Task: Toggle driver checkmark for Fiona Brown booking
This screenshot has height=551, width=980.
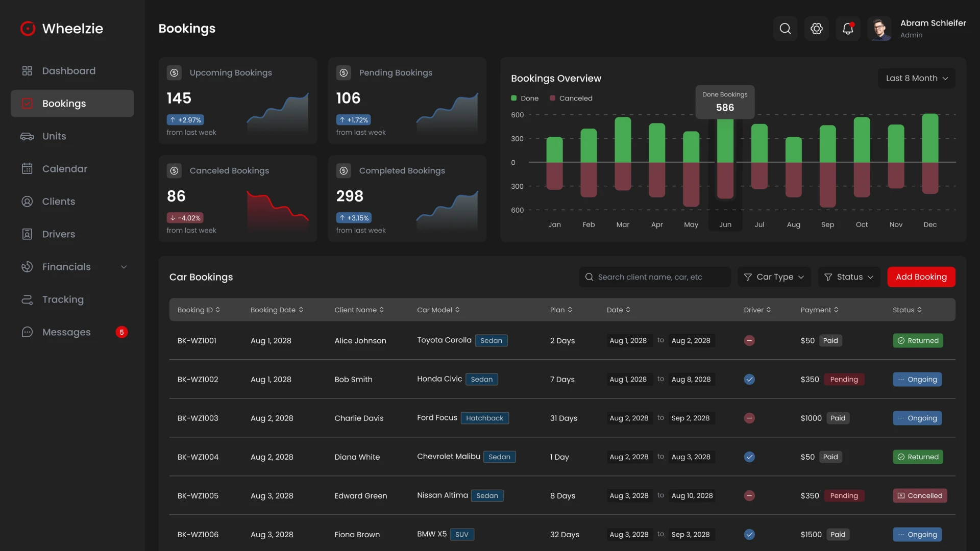Action: (749, 535)
